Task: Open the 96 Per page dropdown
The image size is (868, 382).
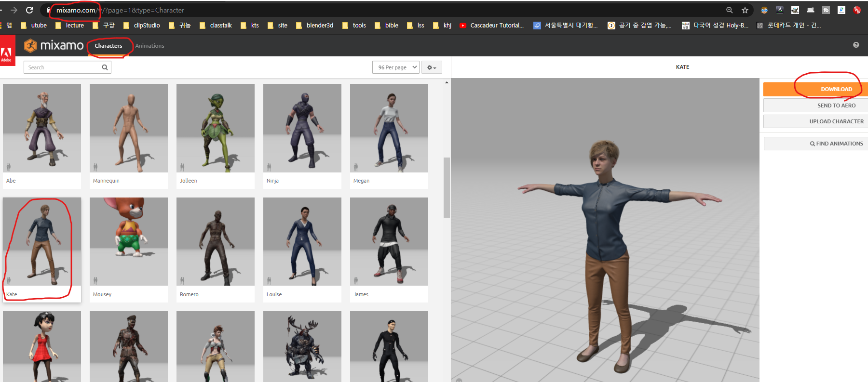Action: click(x=395, y=67)
